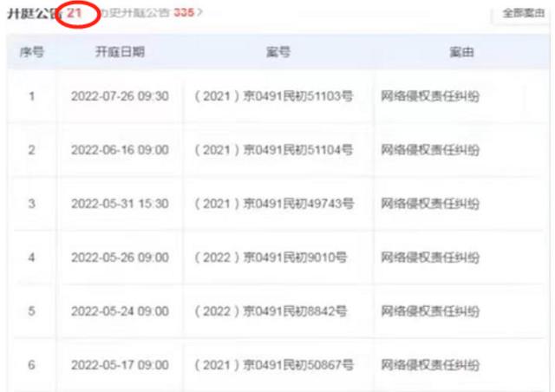Click the 案号 column header
The image size is (555, 392).
tap(277, 52)
